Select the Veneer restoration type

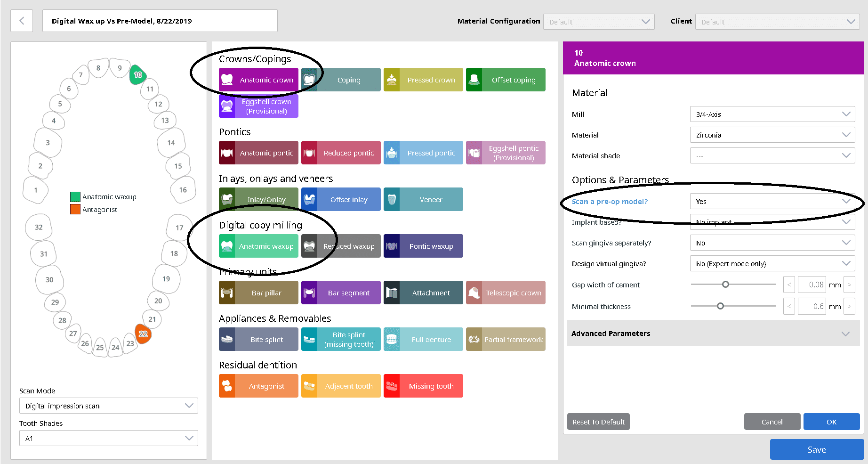click(423, 199)
